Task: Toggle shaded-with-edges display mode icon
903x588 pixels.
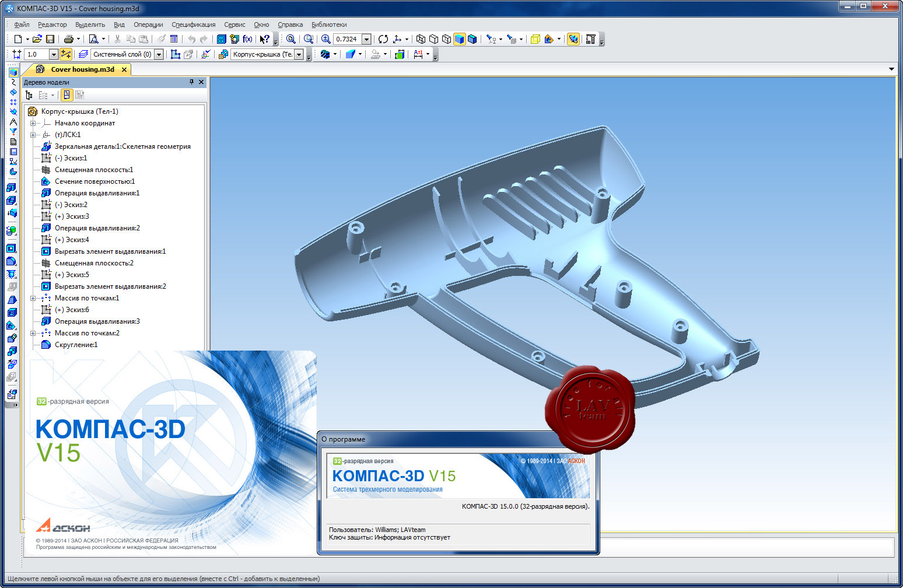Action: (473, 39)
